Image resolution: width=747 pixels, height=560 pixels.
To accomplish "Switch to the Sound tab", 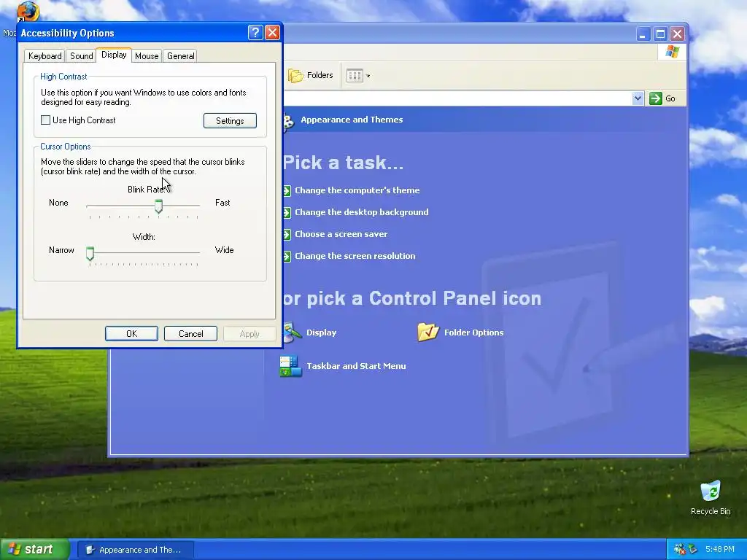I will [82, 55].
